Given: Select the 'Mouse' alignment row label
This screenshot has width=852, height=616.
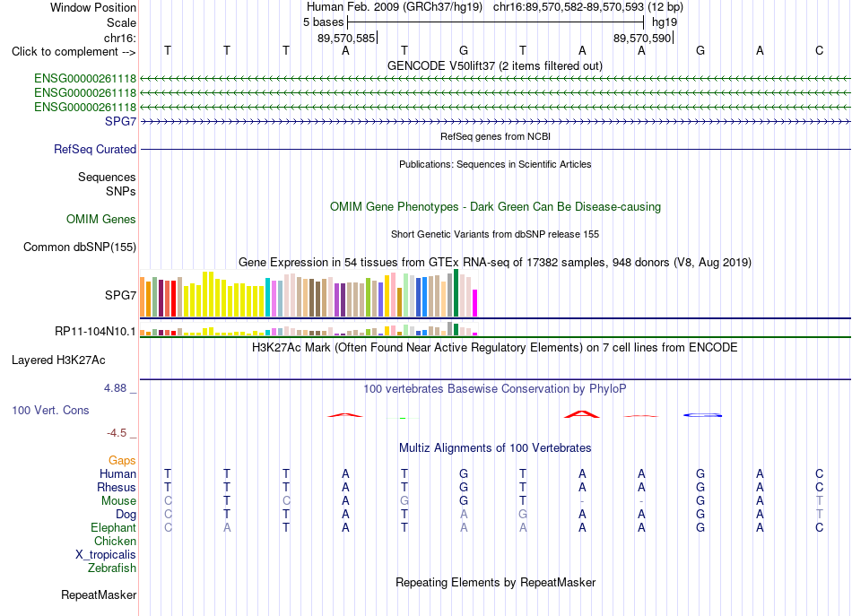Looking at the screenshot, I should pos(118,501).
